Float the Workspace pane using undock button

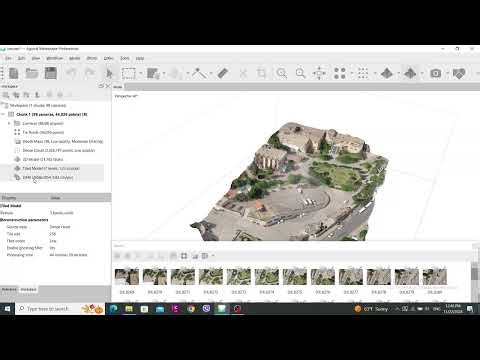(101, 86)
